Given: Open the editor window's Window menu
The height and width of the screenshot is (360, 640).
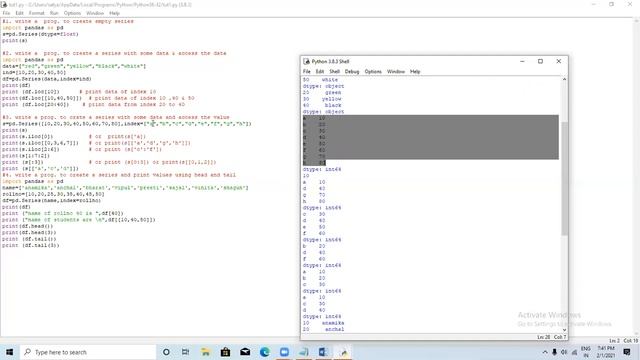Looking at the screenshot, I should [95, 13].
